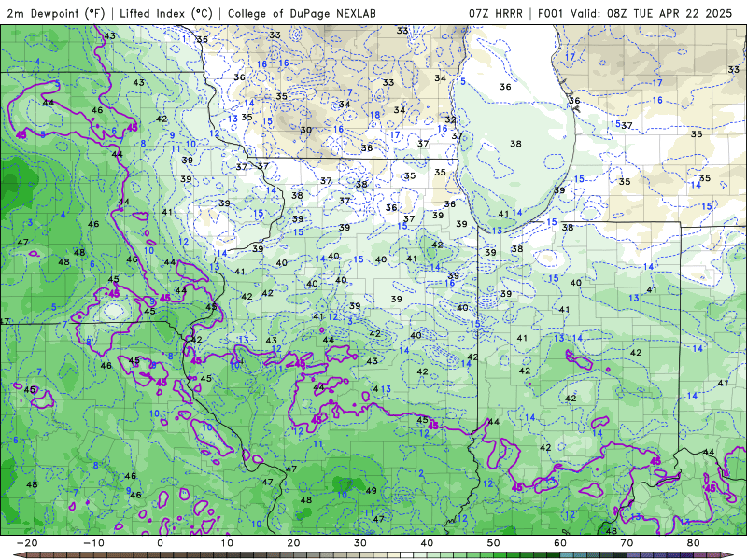The image size is (747, 560).
Task: Click the "2m Dewpoint (°F)" title text
Action: pyautogui.click(x=55, y=13)
